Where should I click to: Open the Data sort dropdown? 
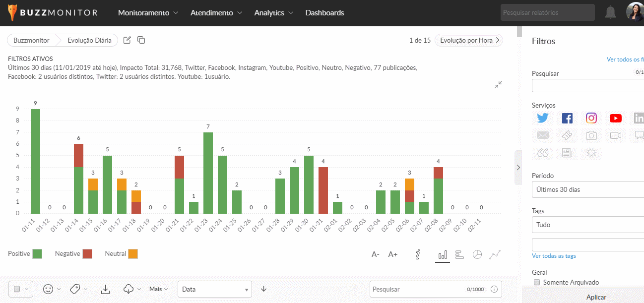tap(214, 289)
